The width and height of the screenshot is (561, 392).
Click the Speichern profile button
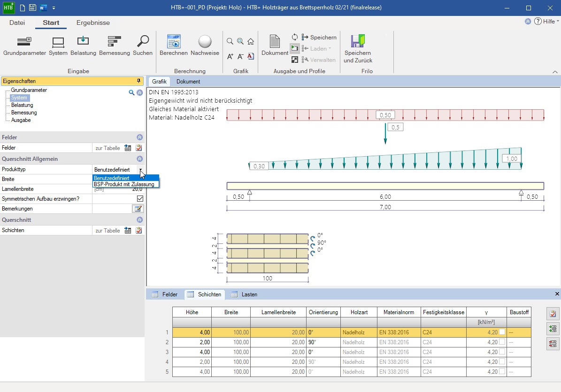(319, 37)
